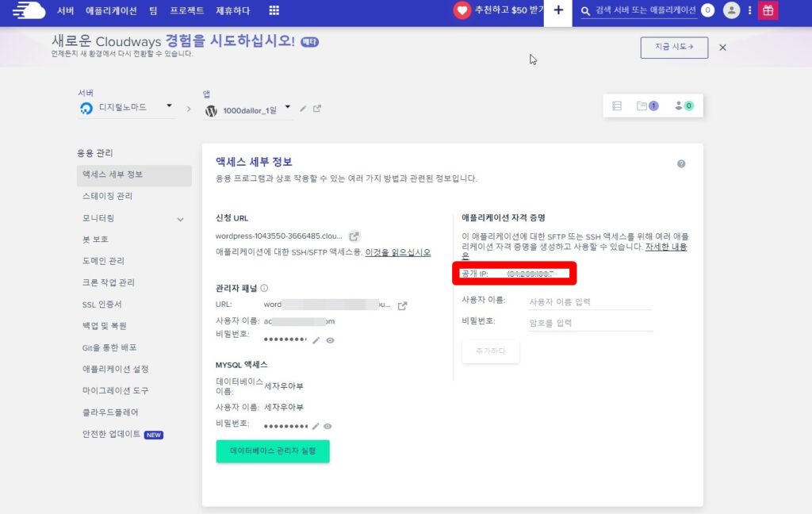Screen dimensions: 812x514
Task: Open the apps grid icon
Action: pyautogui.click(x=274, y=10)
